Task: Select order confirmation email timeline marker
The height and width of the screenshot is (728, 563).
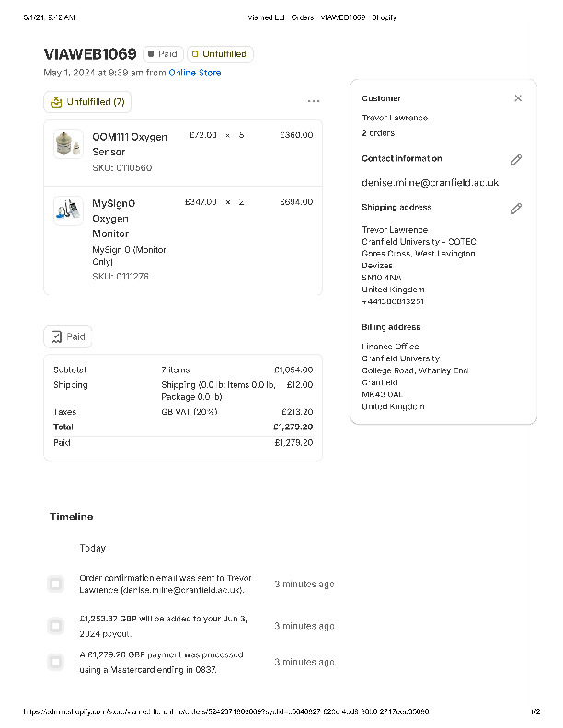Action: [55, 585]
